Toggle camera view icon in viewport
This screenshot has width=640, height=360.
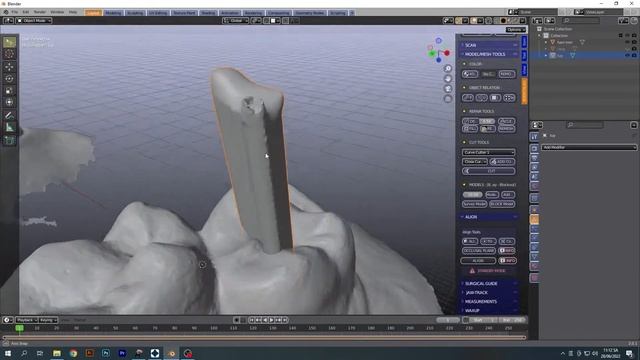tap(448, 89)
